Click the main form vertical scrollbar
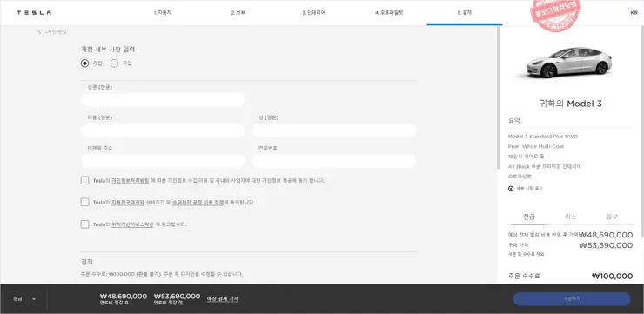This screenshot has width=644, height=314. (499, 98)
